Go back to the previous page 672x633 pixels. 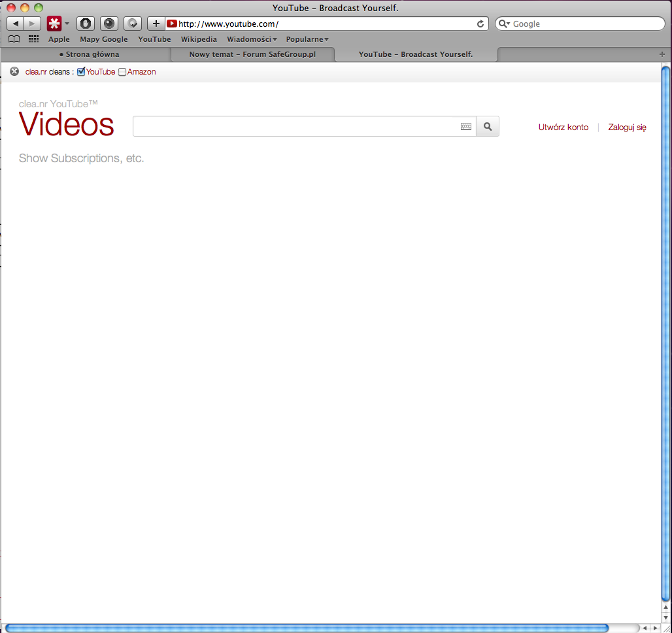coord(16,24)
